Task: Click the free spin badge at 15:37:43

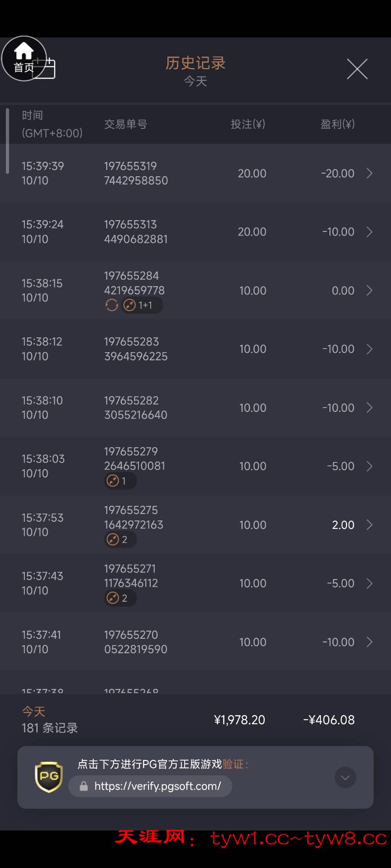Action: (x=120, y=598)
